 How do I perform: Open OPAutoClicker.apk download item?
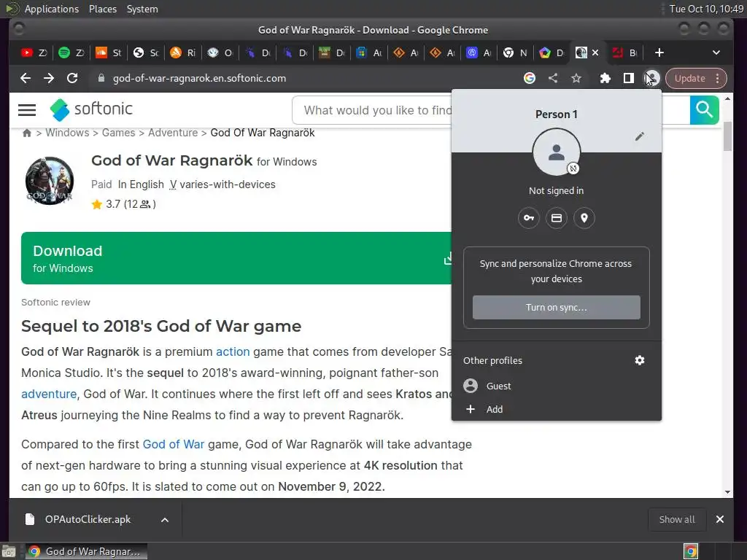[88, 519]
